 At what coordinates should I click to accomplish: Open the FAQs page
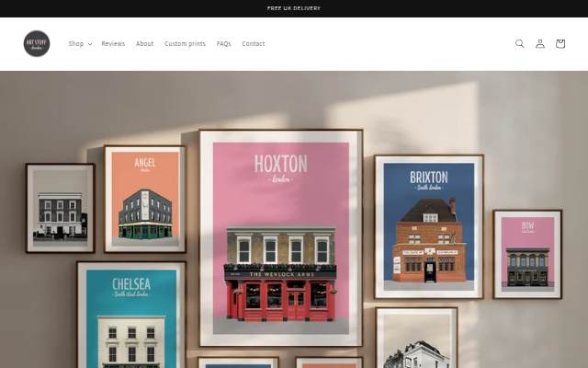(x=223, y=43)
